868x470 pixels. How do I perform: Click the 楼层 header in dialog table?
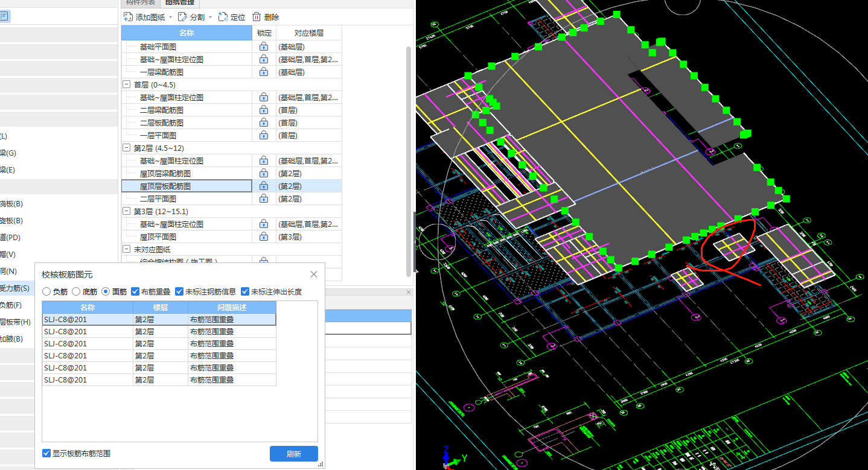[161, 307]
